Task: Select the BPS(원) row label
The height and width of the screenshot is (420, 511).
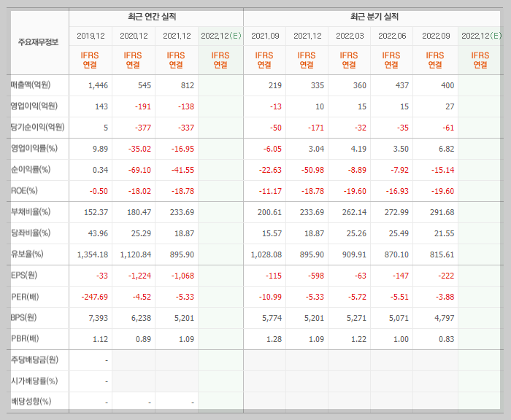Action: pos(23,317)
